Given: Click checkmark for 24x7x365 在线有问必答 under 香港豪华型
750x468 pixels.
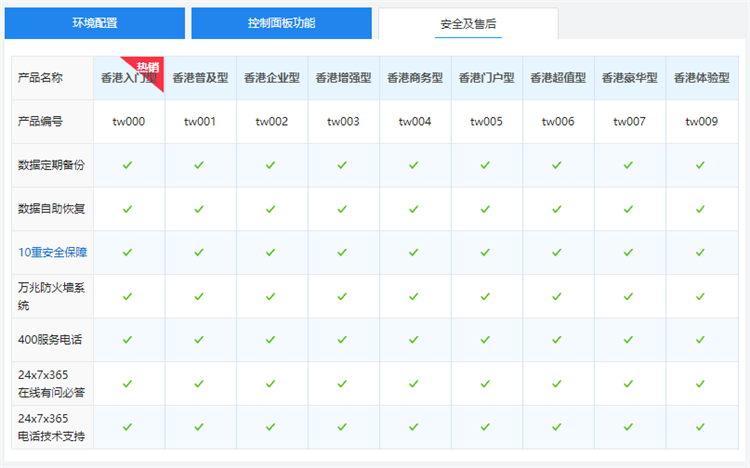Looking at the screenshot, I should [x=628, y=383].
